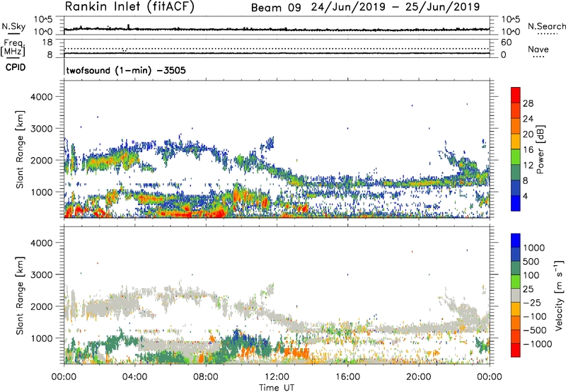This screenshot has width=566, height=392.
Task: Click the gray band of Velocity color bar
Action: [x=516, y=295]
